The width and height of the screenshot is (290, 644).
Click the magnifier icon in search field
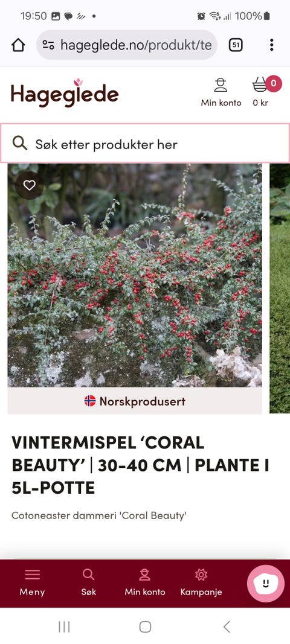tap(20, 143)
